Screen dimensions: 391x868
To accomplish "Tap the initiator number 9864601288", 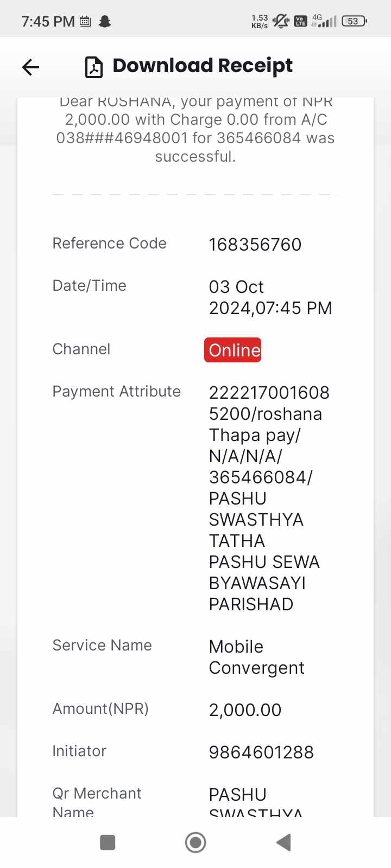I will click(261, 752).
